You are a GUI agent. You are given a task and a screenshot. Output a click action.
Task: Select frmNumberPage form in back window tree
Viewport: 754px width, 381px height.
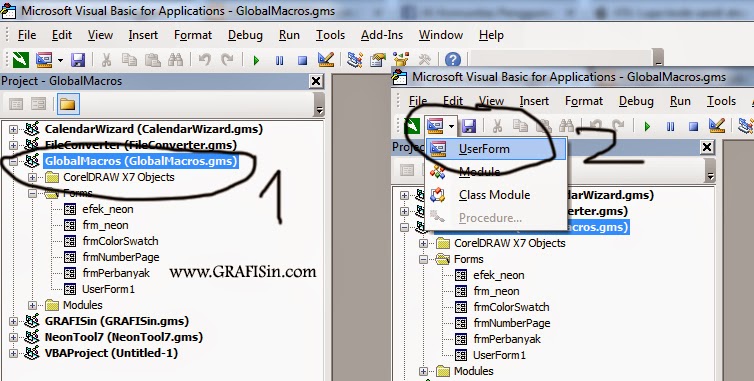(121, 257)
